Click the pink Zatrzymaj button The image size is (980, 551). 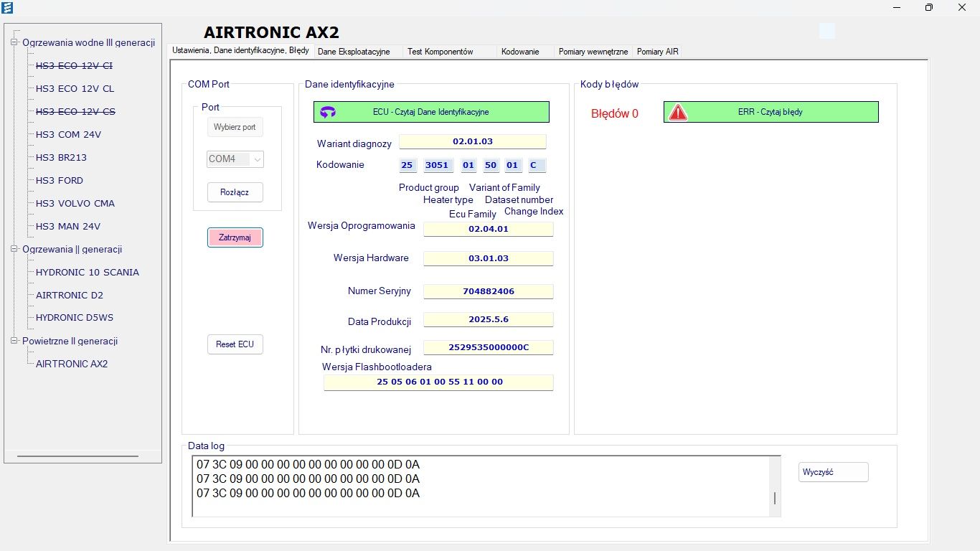[235, 237]
